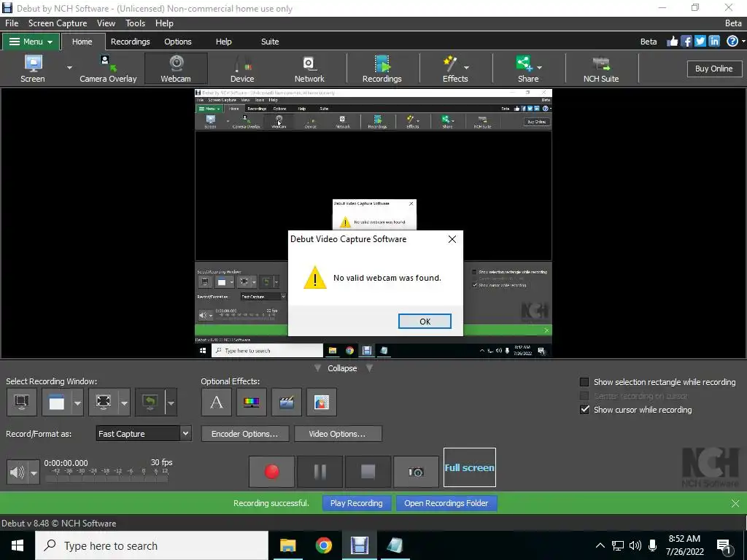
Task: Open the Twitter share icon
Action: click(700, 42)
